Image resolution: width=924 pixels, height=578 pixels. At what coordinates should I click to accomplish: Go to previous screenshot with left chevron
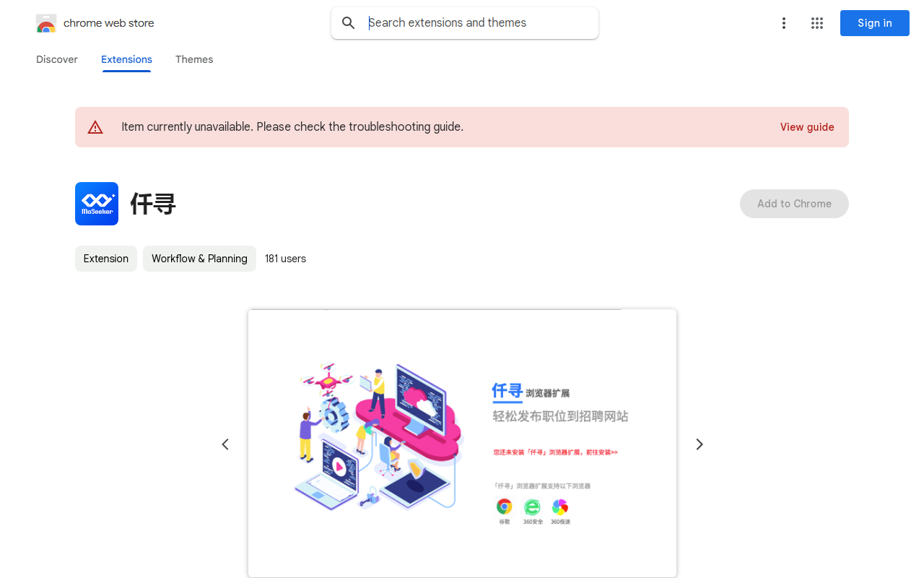pyautogui.click(x=225, y=444)
